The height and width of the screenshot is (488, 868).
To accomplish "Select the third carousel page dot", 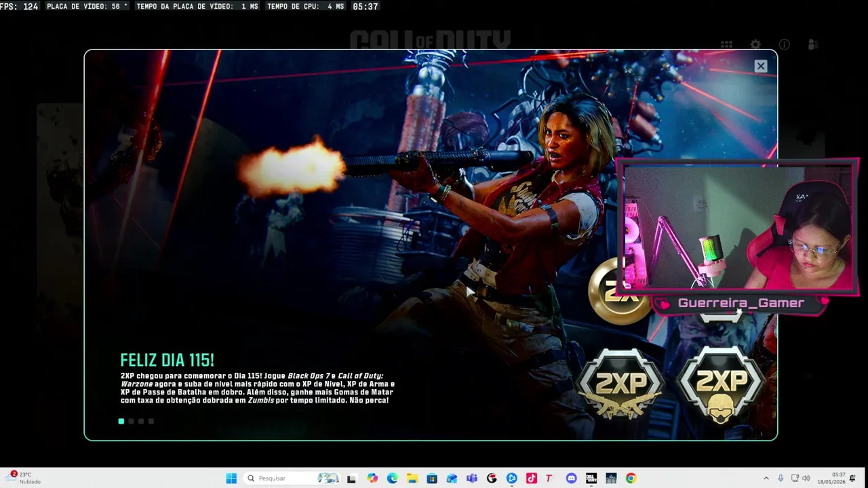I will point(141,421).
